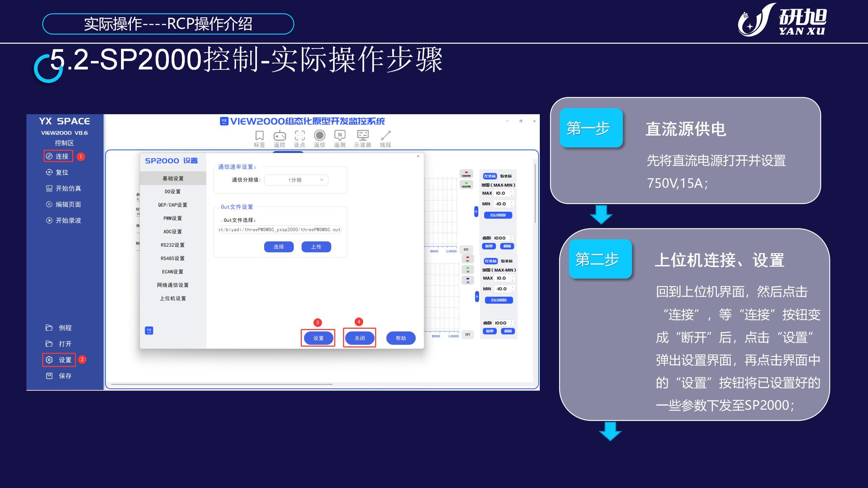Image resolution: width=868 pixels, height=488 pixels.
Task: Click the blue 设置 button in dialog
Action: click(x=318, y=338)
